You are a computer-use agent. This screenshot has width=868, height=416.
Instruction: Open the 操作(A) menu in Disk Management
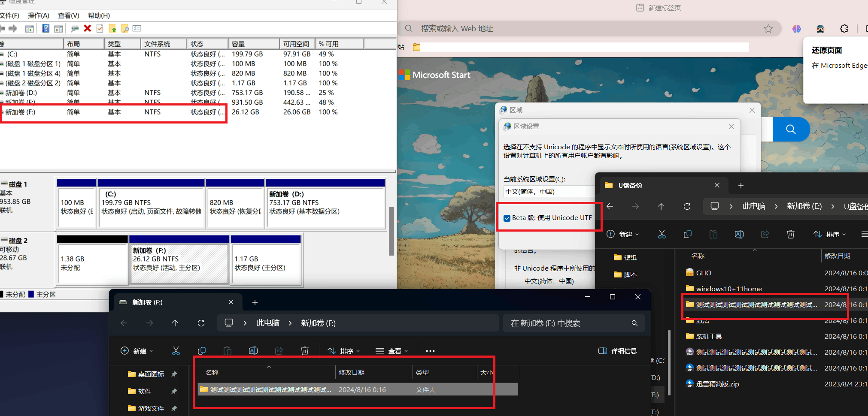pyautogui.click(x=38, y=15)
